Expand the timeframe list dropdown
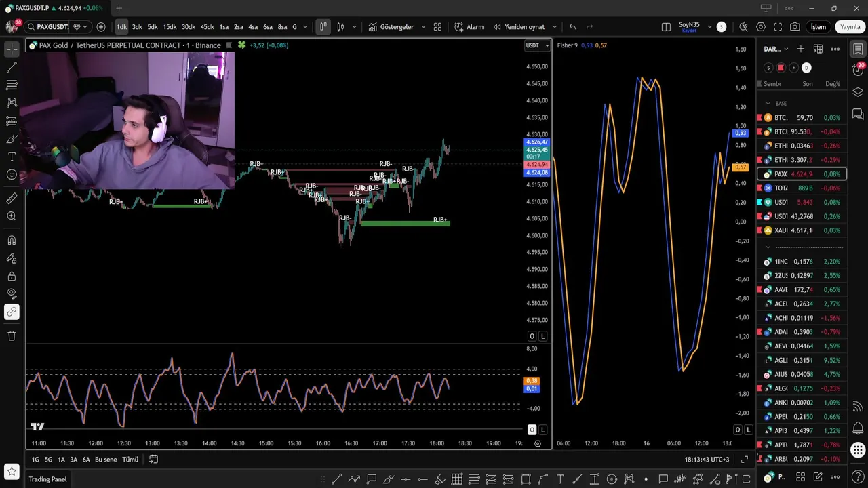Viewport: 868px width, 488px height. tap(304, 27)
